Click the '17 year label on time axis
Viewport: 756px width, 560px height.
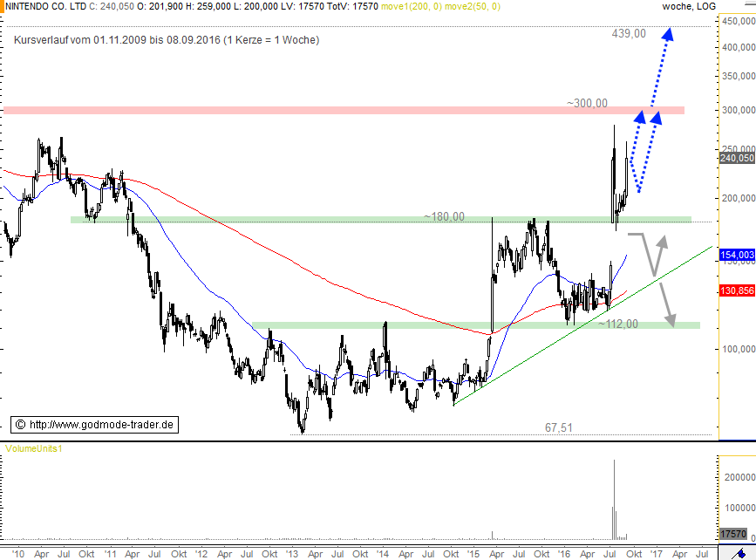pos(657,554)
